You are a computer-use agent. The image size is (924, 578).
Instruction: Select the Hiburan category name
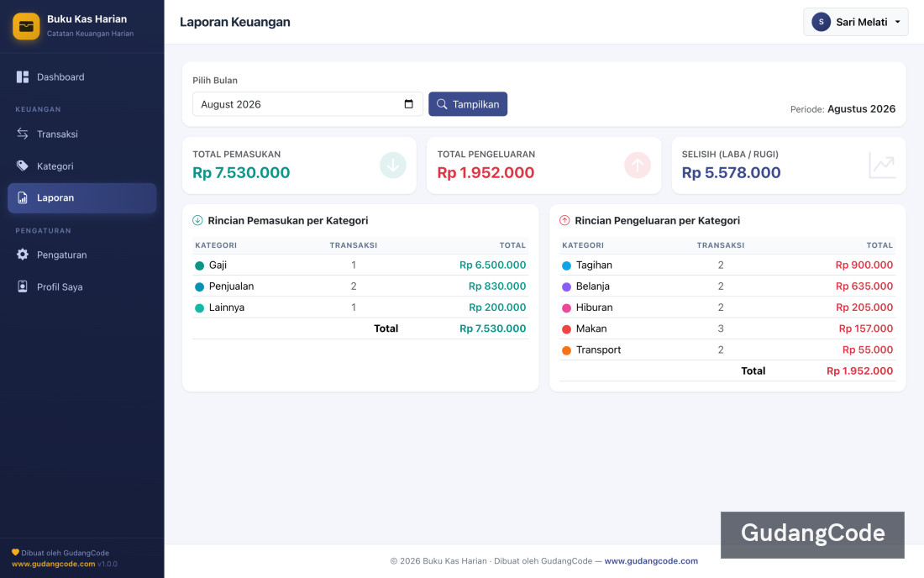point(594,307)
